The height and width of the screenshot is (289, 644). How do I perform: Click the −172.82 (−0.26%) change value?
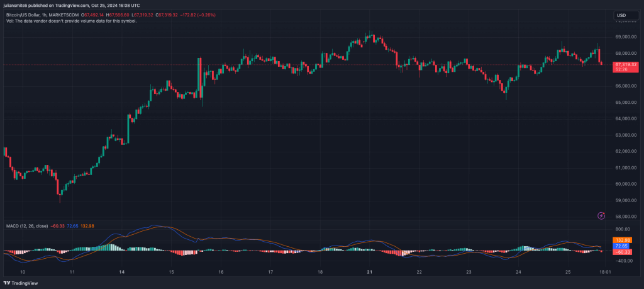198,15
